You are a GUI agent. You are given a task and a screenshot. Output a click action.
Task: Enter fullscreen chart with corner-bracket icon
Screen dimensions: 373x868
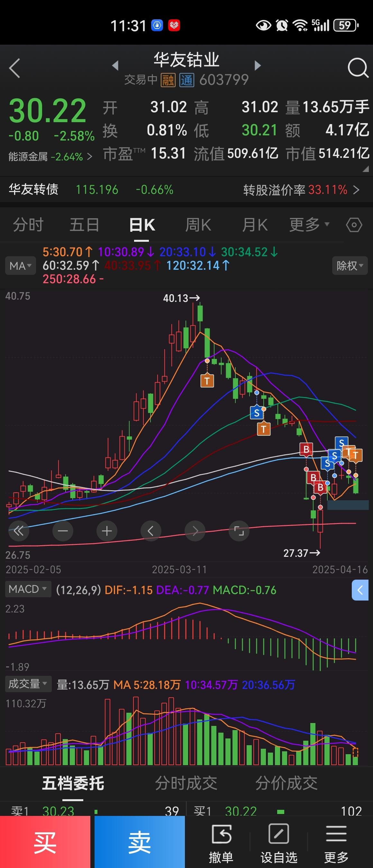pyautogui.click(x=239, y=531)
